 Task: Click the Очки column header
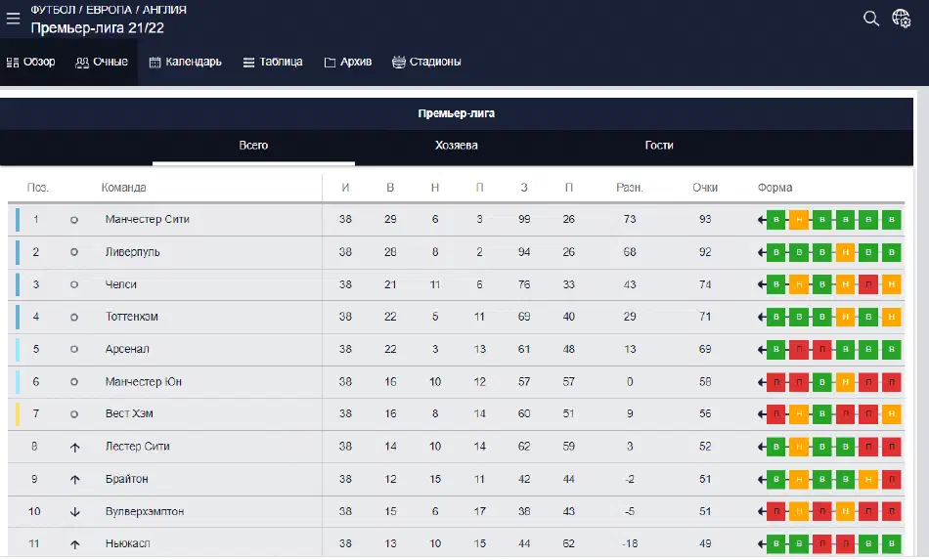pos(705,188)
